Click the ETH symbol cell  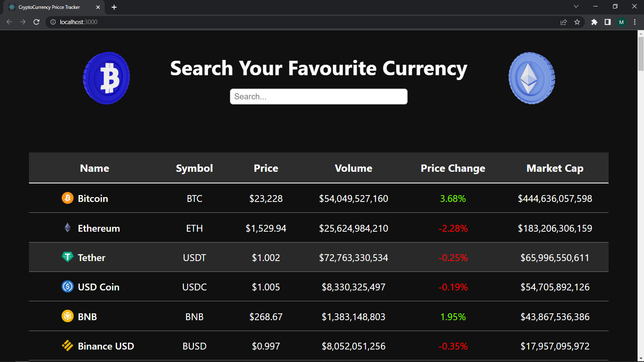click(x=194, y=228)
